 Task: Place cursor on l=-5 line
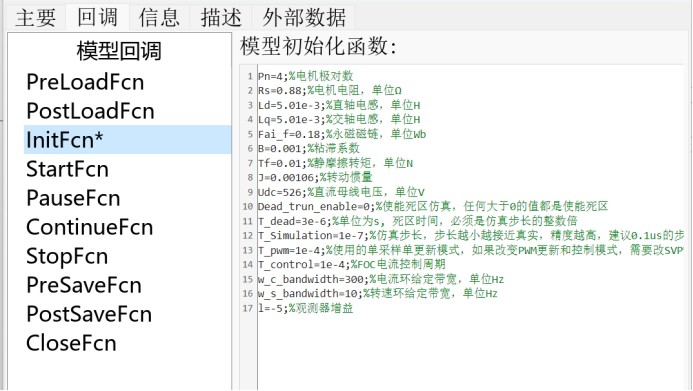[305, 308]
